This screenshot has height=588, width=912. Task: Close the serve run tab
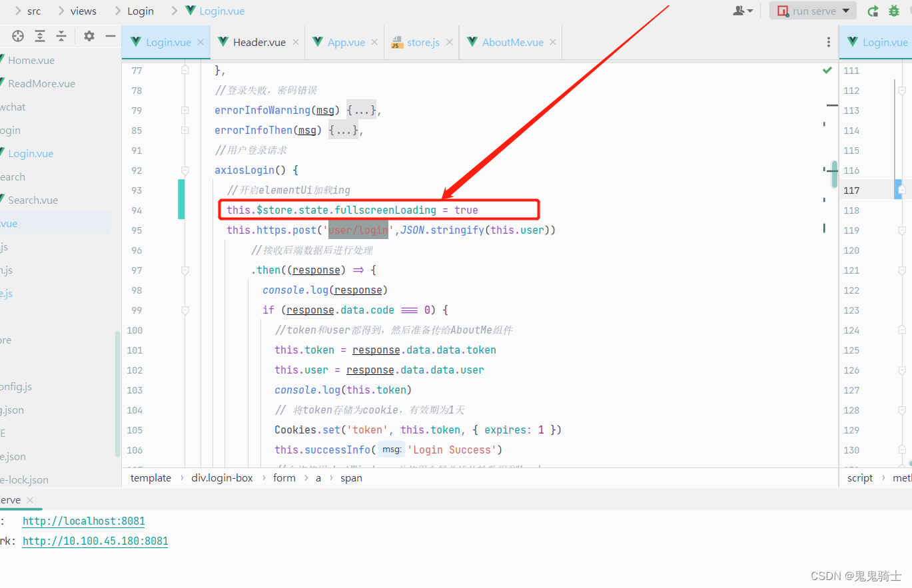tap(30, 499)
